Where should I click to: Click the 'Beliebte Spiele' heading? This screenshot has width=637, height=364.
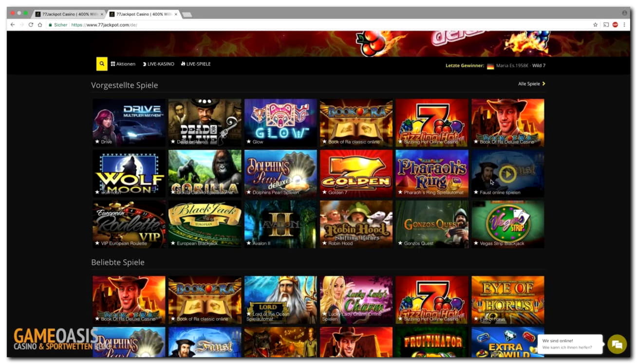(x=118, y=262)
